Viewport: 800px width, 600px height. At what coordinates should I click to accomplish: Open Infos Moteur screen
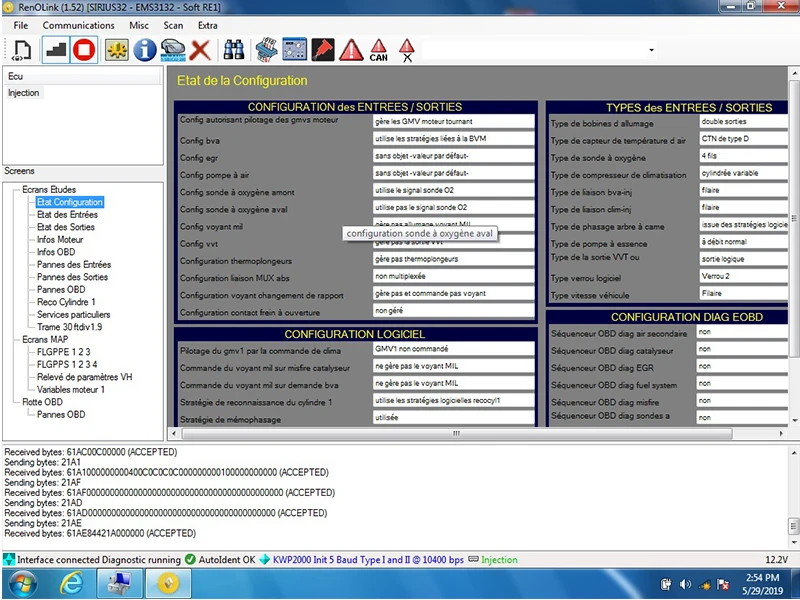[x=60, y=239]
